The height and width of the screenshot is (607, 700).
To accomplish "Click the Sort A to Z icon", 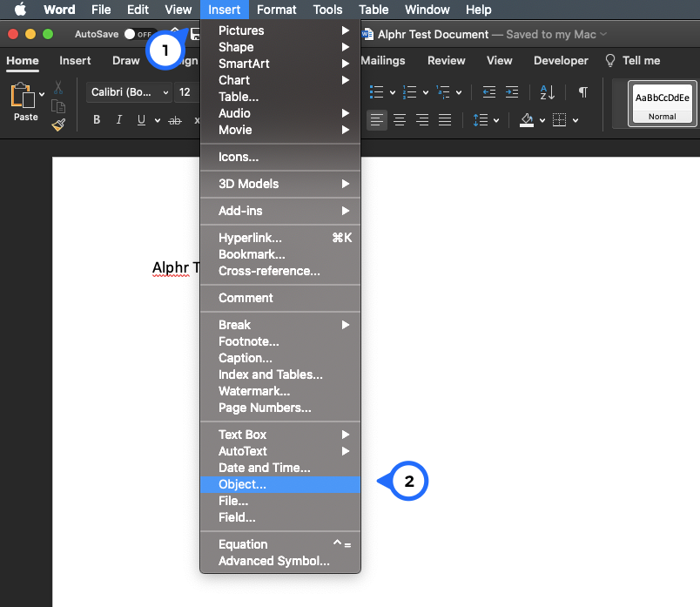I will [x=547, y=92].
